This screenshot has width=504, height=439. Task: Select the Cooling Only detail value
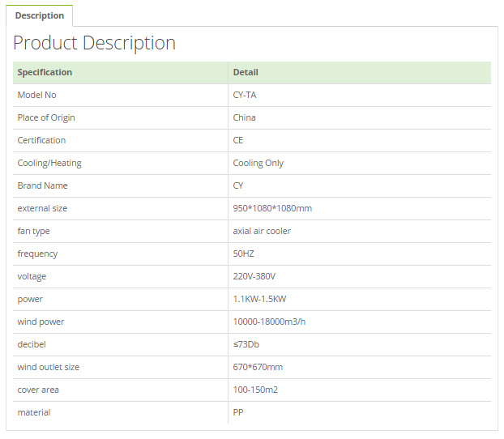point(258,164)
